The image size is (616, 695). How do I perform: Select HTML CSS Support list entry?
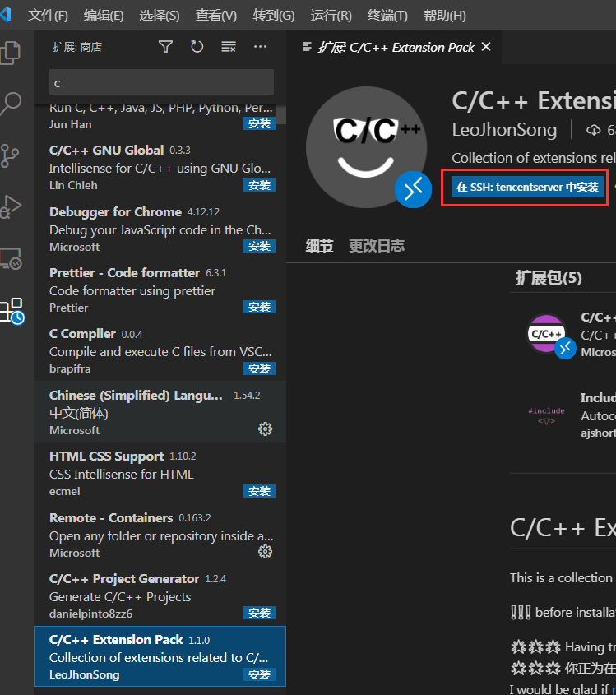point(160,474)
